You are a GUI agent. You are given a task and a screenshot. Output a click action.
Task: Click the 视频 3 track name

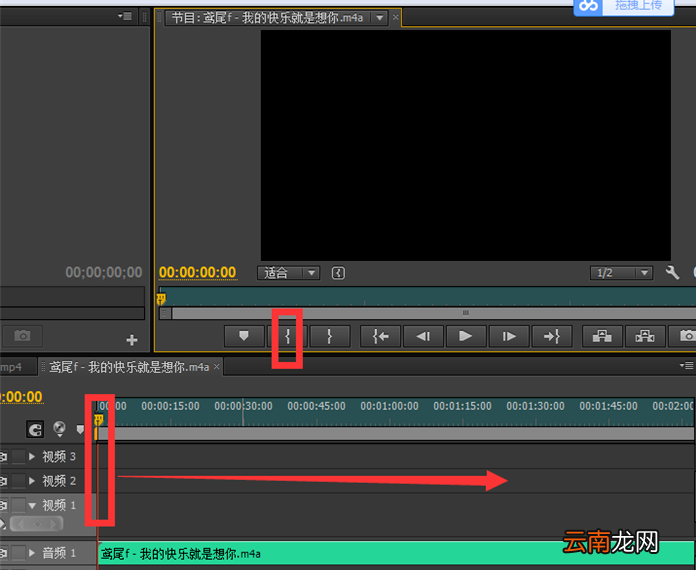click(x=59, y=456)
